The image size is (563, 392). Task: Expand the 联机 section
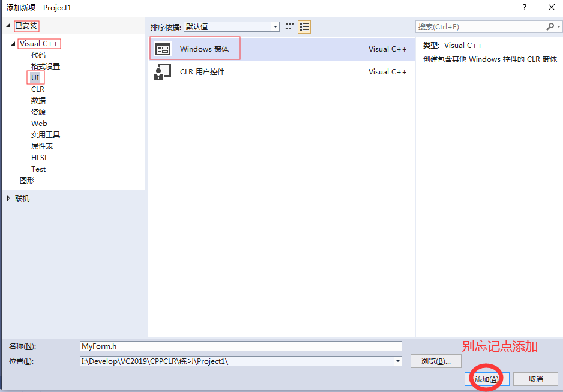pos(8,198)
